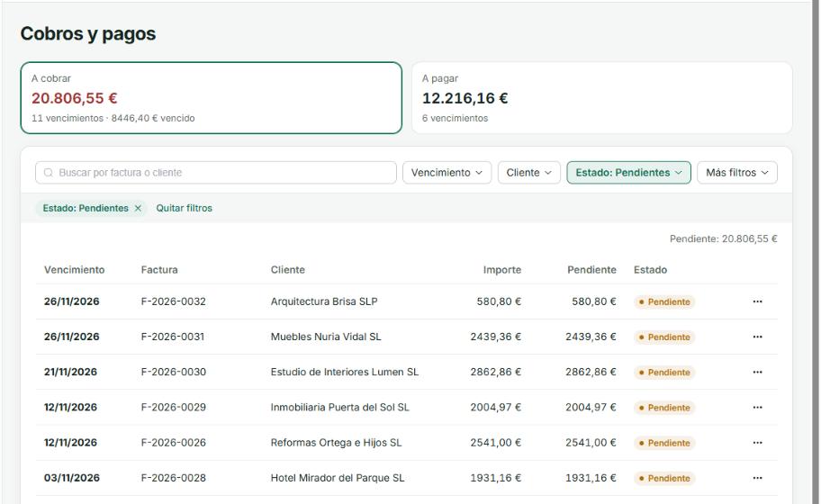Screen dimensions: 821x504
Task: Click client Hotel Mirador del Parque SL
Action: point(338,478)
